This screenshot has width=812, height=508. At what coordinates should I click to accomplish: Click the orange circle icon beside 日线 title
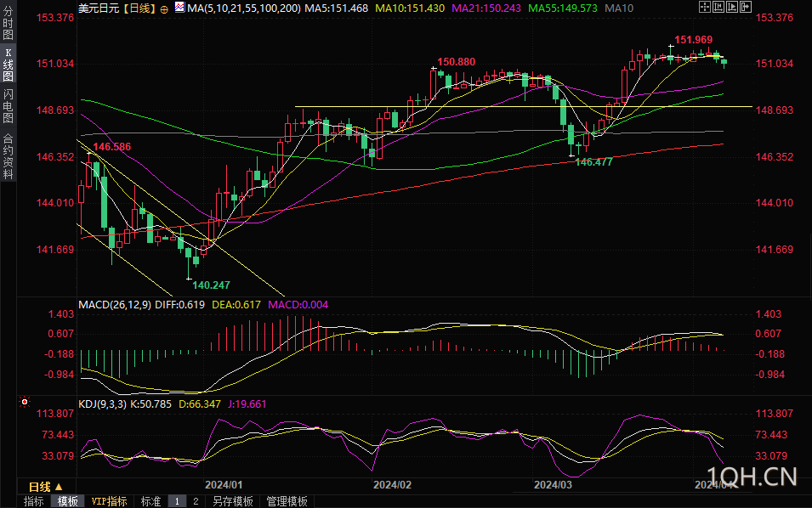coord(164,9)
